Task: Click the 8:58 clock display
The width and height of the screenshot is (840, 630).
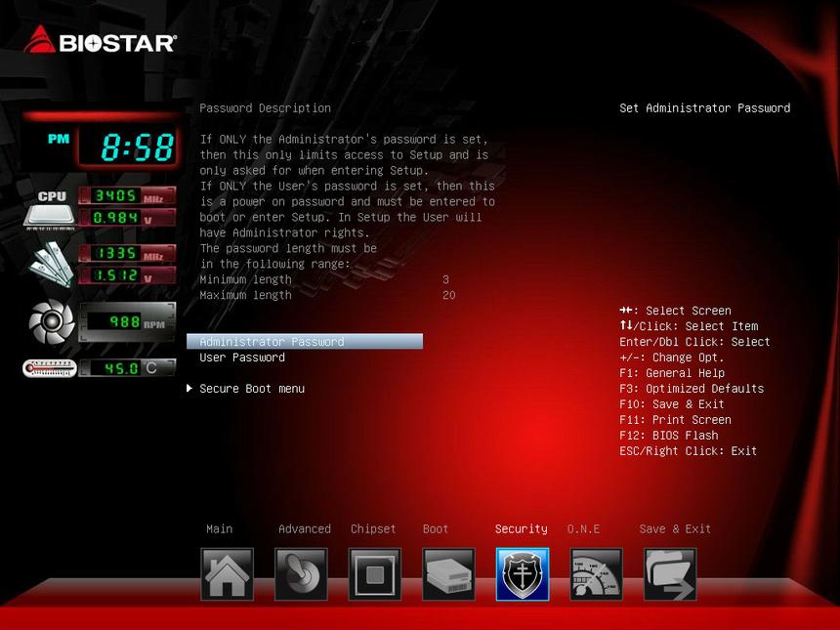Action: pyautogui.click(x=137, y=147)
